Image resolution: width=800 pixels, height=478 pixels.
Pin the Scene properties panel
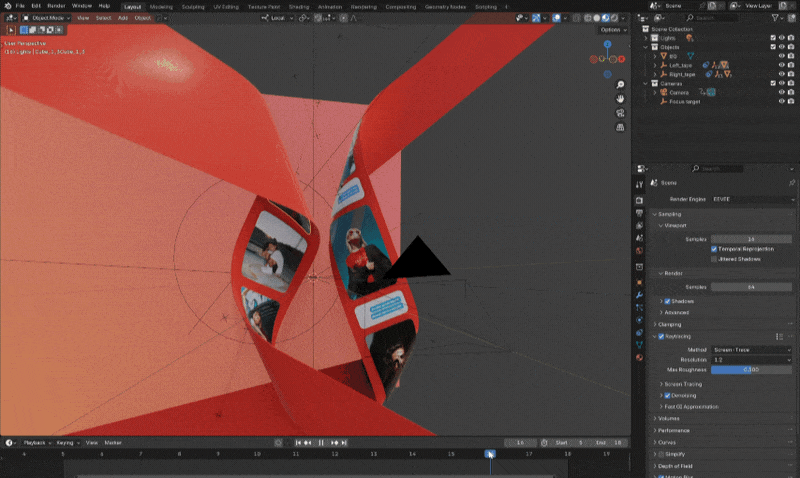point(791,183)
